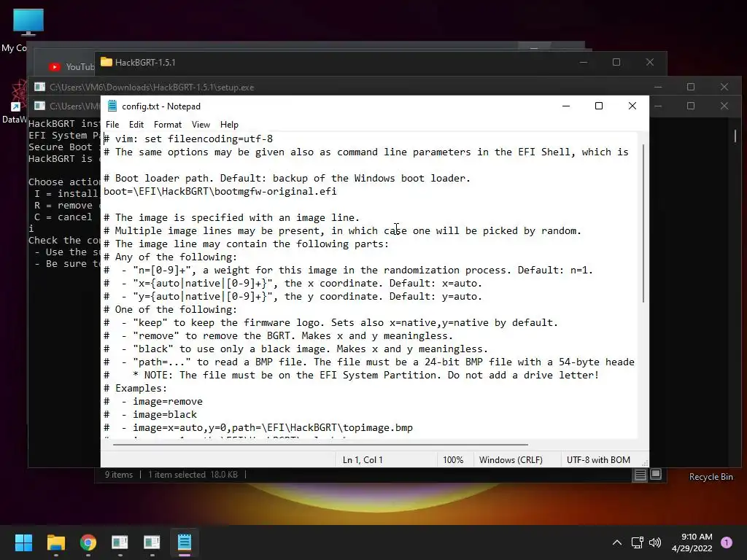747x560 pixels.
Task: Close the HackBGRT-1.5.1 Explorer window
Action: [x=650, y=63]
